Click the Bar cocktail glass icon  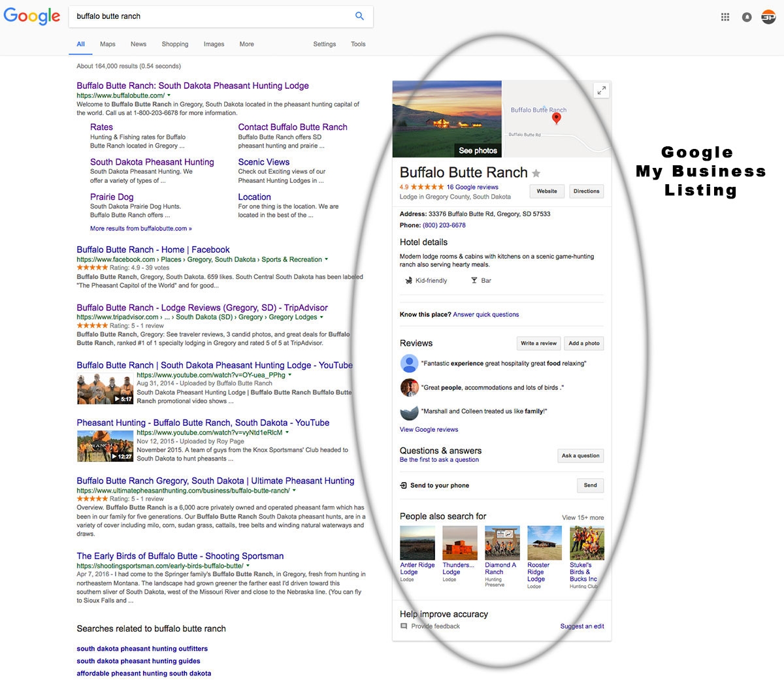coord(474,280)
